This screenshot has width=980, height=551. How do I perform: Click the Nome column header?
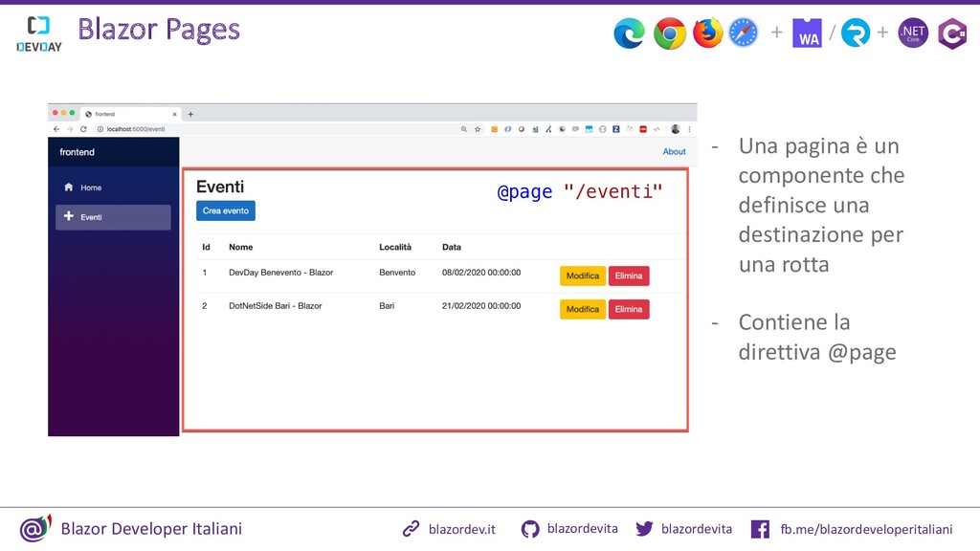pos(240,248)
